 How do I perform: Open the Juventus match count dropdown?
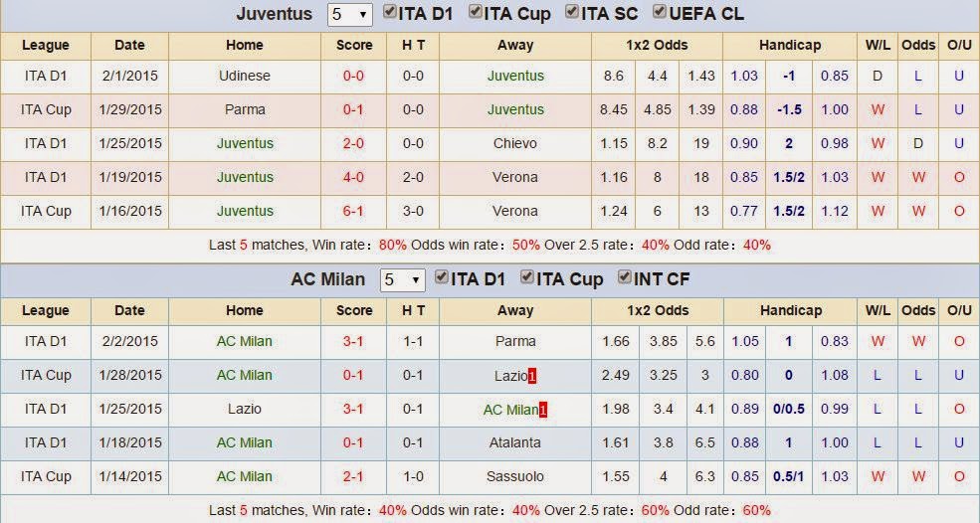point(349,14)
